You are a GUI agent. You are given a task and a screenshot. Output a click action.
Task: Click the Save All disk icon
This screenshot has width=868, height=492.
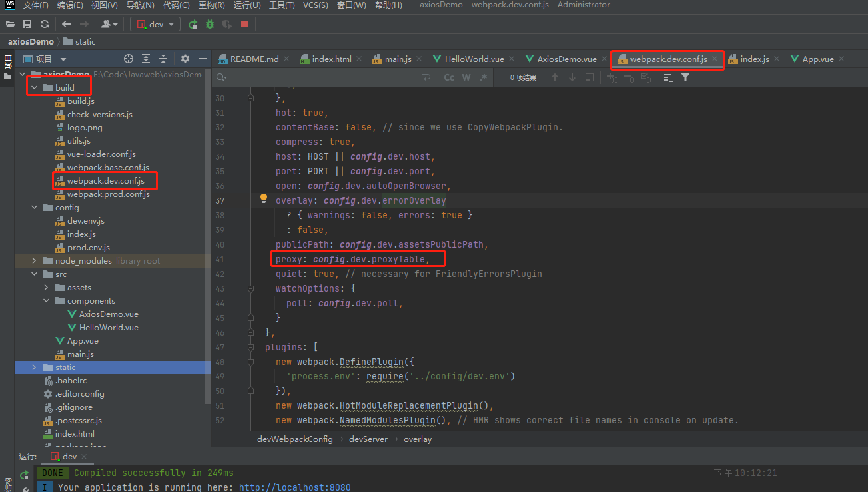click(x=27, y=24)
